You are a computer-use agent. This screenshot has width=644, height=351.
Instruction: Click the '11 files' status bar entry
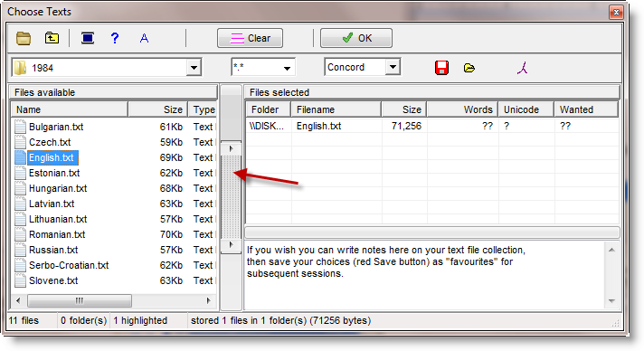tap(24, 320)
